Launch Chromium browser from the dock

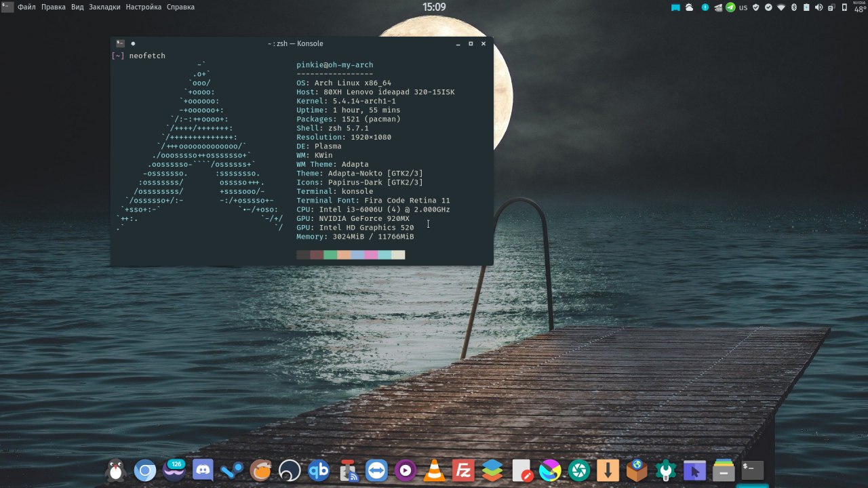[x=145, y=470]
